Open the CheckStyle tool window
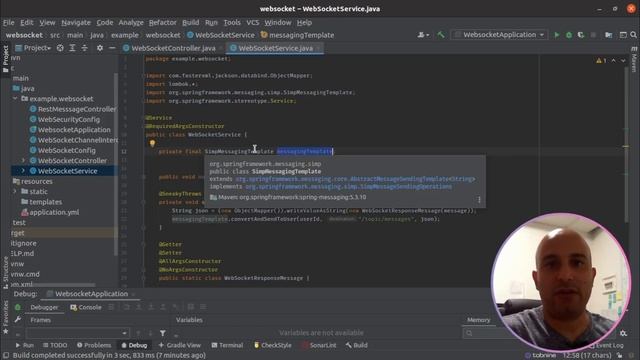The image size is (640, 360). tap(273, 345)
